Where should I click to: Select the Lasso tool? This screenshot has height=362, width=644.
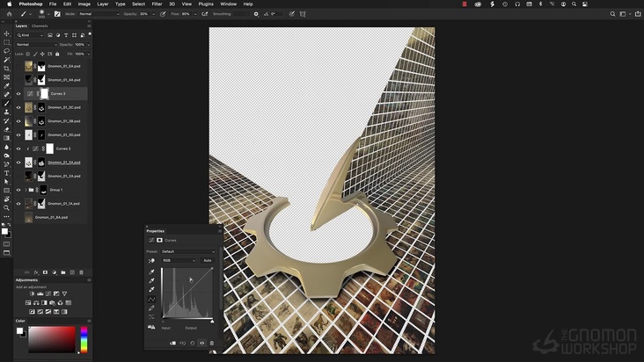[x=6, y=51]
